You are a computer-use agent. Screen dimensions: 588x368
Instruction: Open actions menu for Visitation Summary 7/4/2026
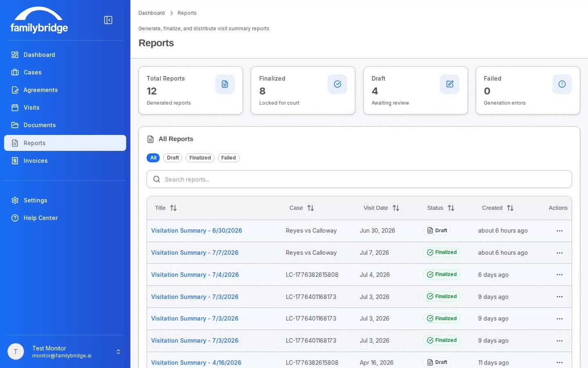[559, 275]
